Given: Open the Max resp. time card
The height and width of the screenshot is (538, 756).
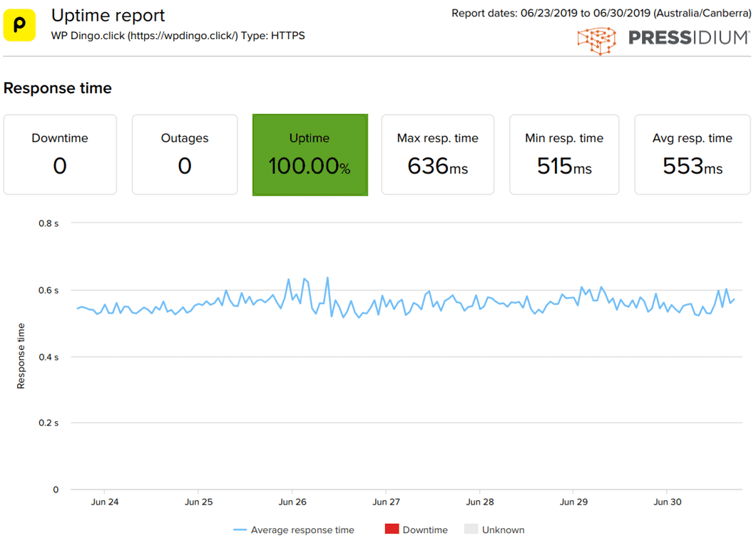Looking at the screenshot, I should (437, 154).
